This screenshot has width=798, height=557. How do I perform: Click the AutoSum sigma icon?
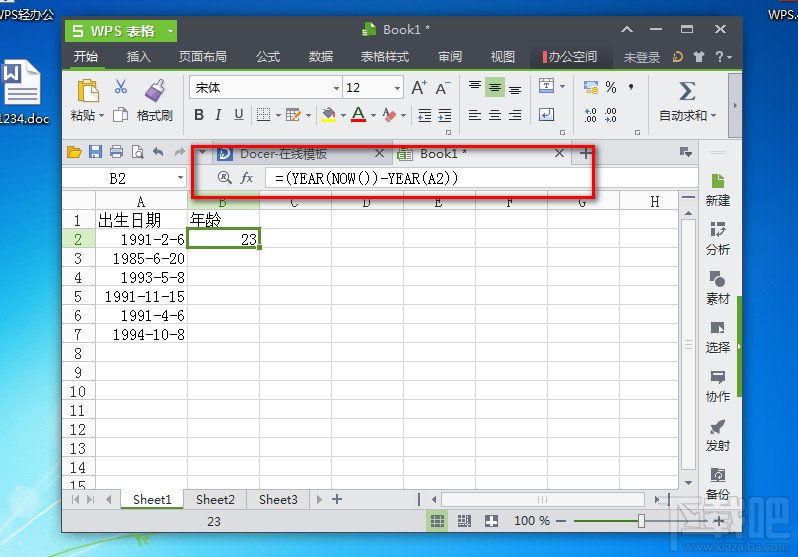coord(686,92)
